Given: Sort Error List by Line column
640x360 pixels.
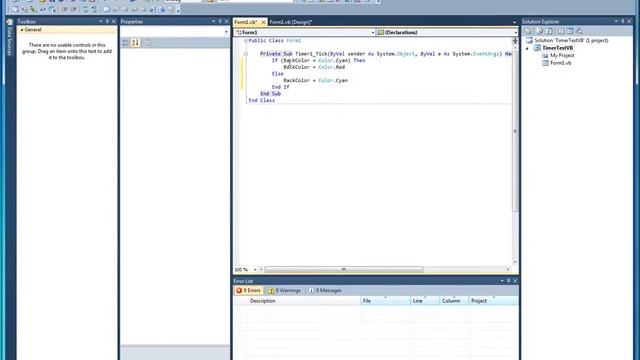Looking at the screenshot, I should coord(425,301).
